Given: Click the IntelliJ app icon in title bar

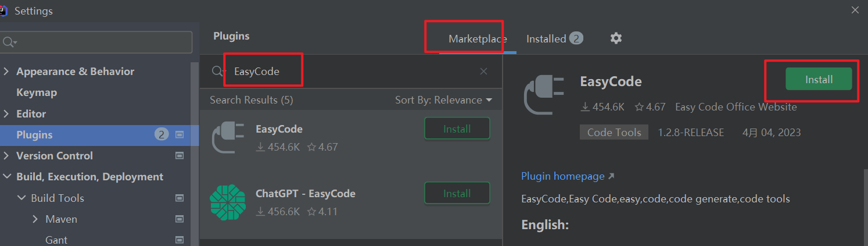Looking at the screenshot, I should pyautogui.click(x=3, y=10).
